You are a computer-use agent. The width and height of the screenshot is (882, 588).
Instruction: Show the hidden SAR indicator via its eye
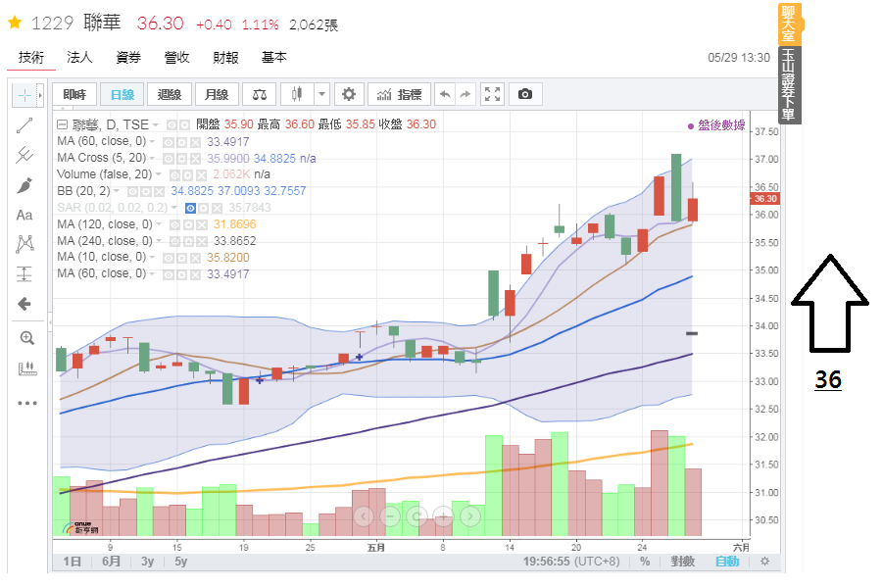click(191, 209)
